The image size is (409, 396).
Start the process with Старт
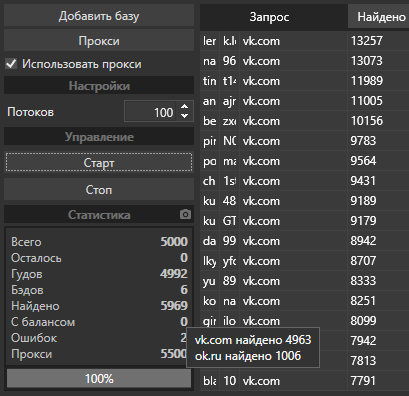[99, 162]
